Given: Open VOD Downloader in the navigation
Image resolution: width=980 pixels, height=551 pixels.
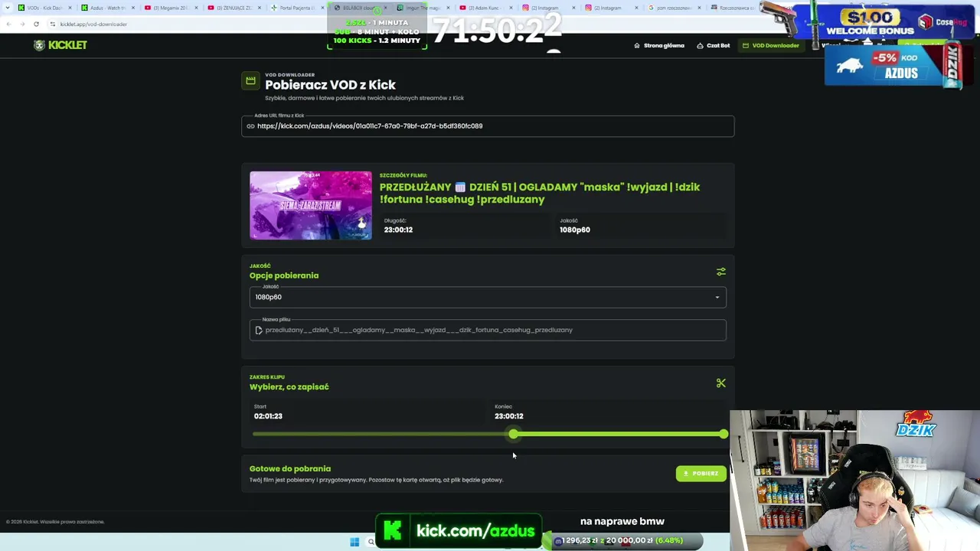Looking at the screenshot, I should [x=771, y=45].
